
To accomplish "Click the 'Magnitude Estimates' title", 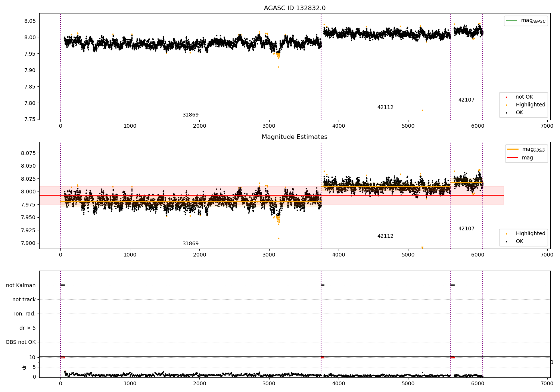I will [x=295, y=137].
